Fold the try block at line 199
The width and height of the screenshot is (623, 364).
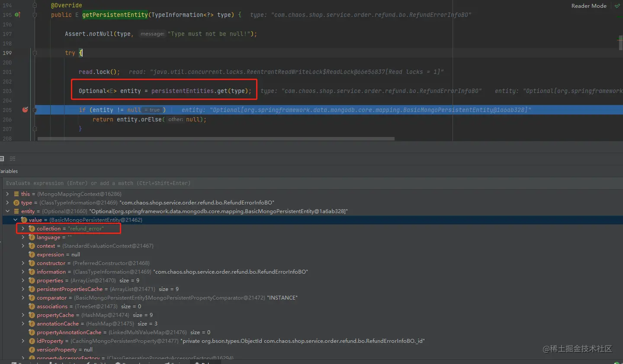point(35,53)
